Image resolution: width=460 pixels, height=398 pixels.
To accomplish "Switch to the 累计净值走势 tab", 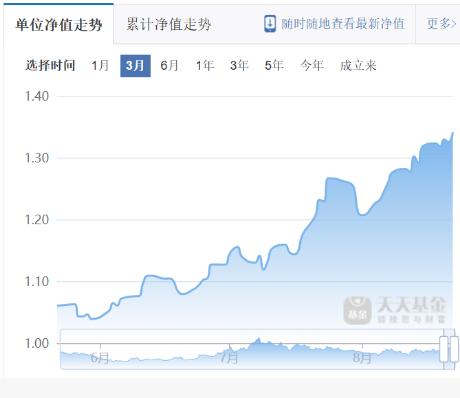I will pyautogui.click(x=168, y=24).
